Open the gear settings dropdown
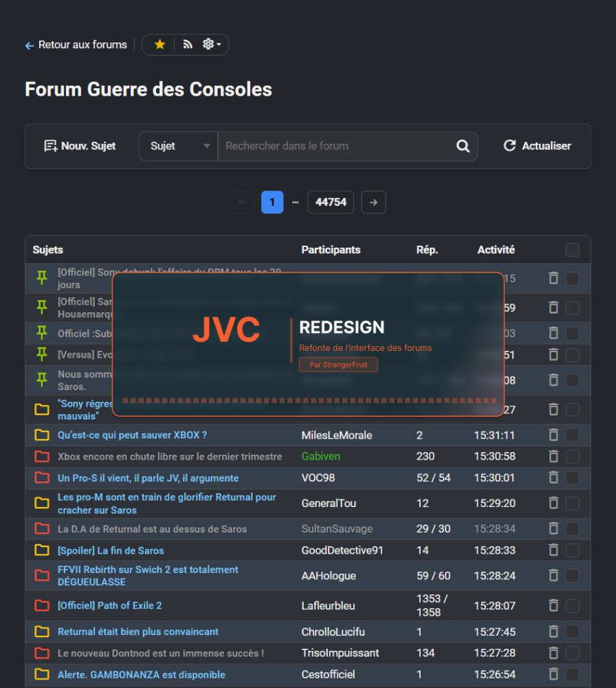Viewport: 616px width, 688px height. coord(211,44)
